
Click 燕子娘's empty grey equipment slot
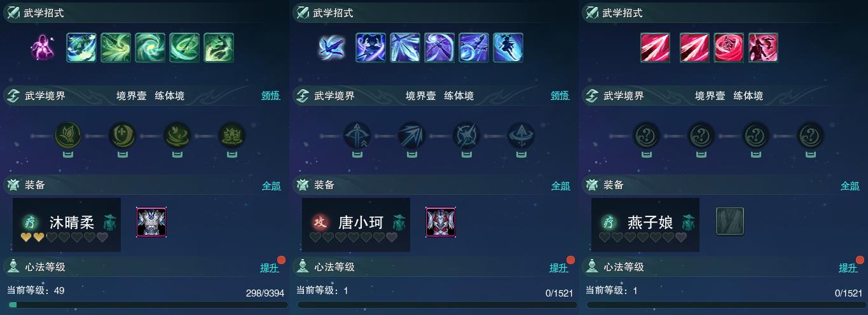point(730,221)
